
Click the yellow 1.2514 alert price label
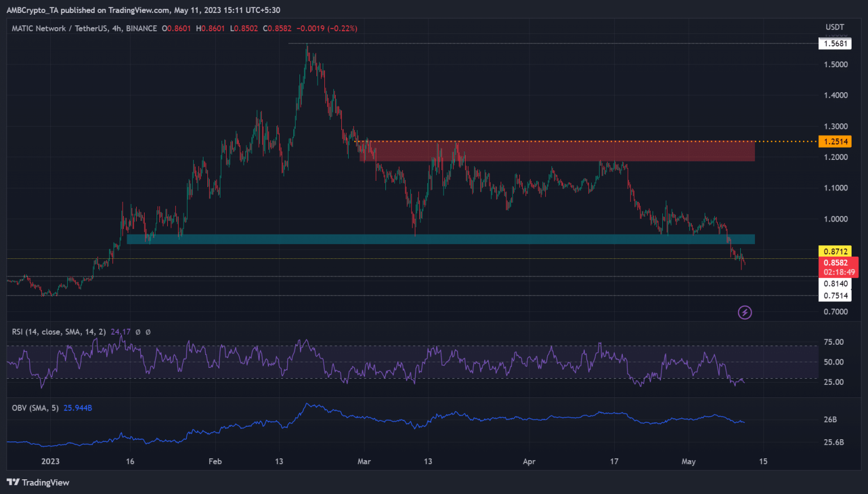tap(836, 141)
